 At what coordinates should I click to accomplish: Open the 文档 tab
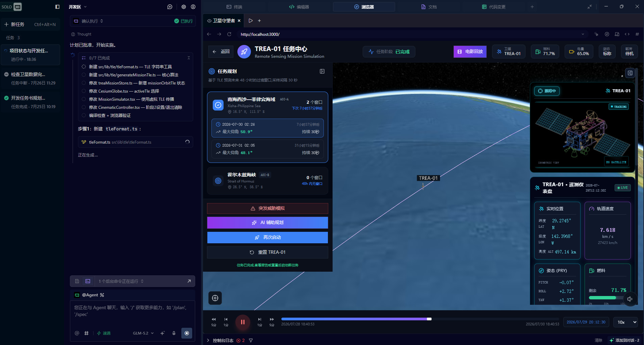429,7
